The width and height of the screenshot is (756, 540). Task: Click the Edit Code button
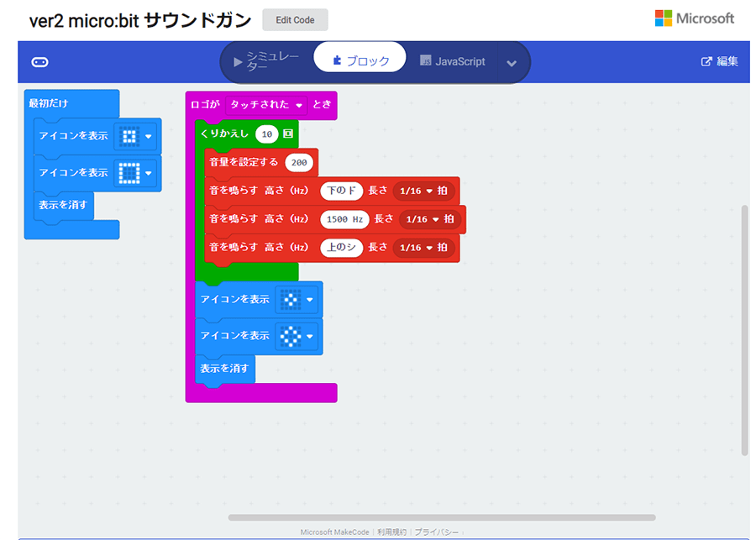(x=295, y=20)
